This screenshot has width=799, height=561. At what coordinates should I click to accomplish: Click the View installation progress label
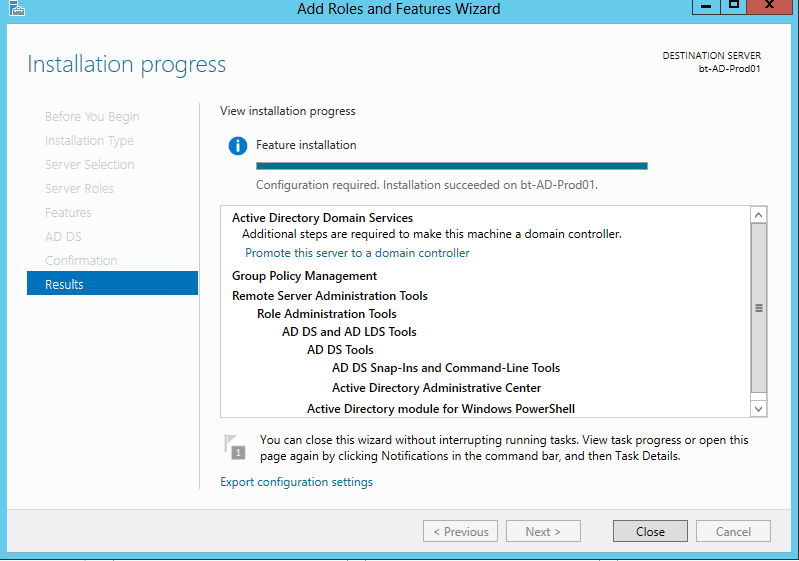click(288, 111)
